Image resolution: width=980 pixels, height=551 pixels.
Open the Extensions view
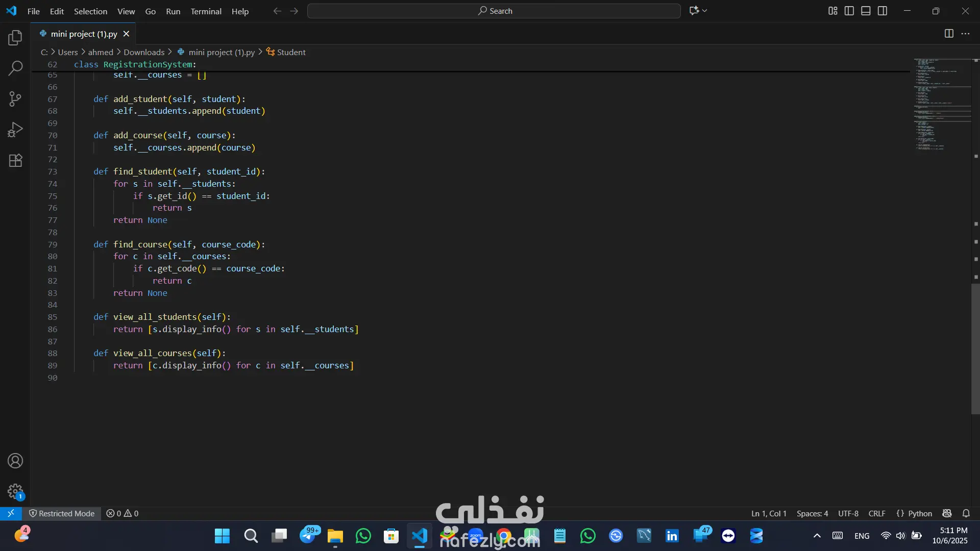click(x=15, y=161)
